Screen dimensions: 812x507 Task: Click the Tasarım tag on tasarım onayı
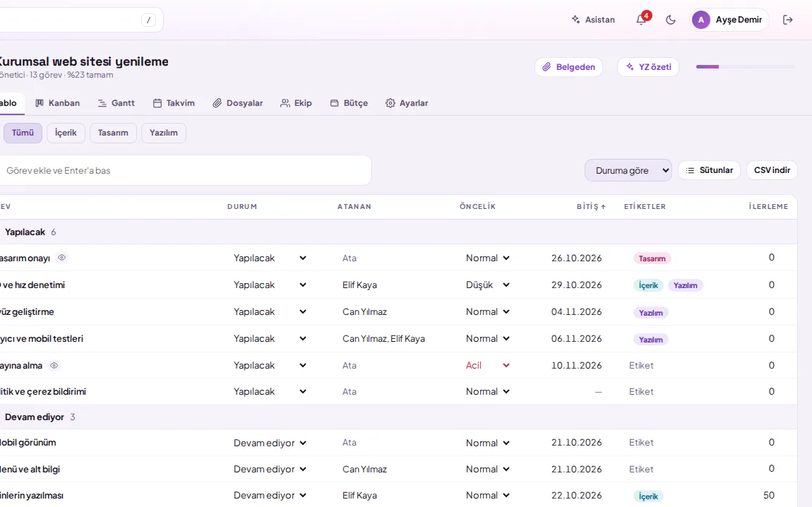click(x=652, y=258)
